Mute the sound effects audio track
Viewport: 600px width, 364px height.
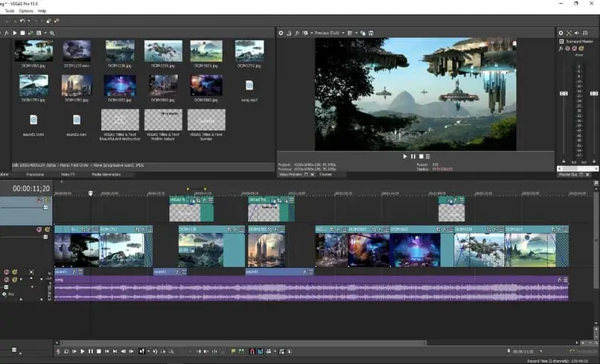pos(7,272)
